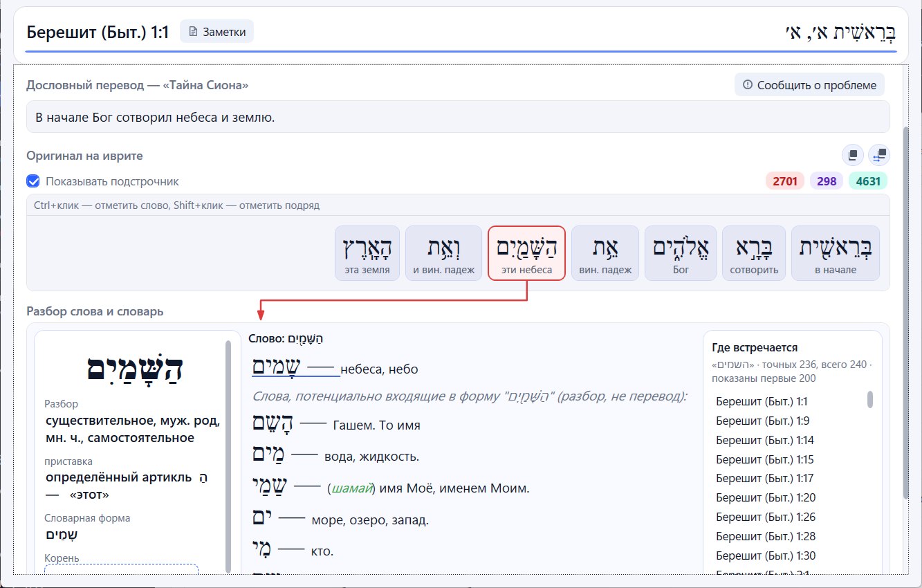Click the word analysis panel scrollbar
Screen dimensions: 922x588
[x=228, y=455]
